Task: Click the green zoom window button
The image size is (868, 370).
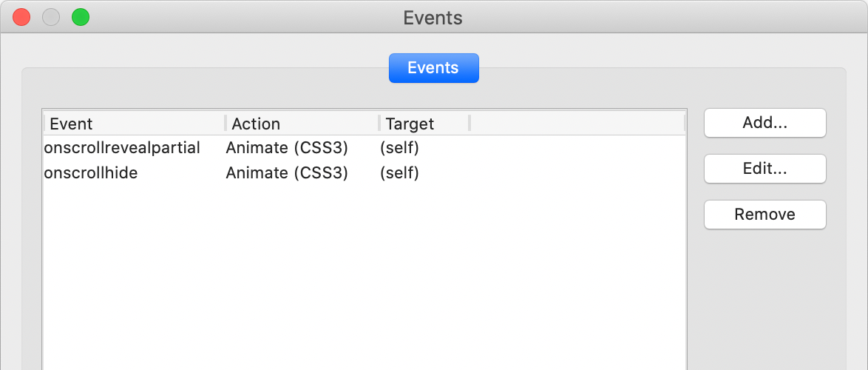Action: (x=81, y=17)
